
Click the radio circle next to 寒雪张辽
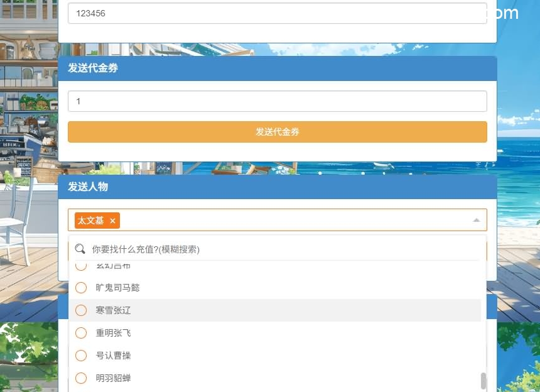[81, 310]
